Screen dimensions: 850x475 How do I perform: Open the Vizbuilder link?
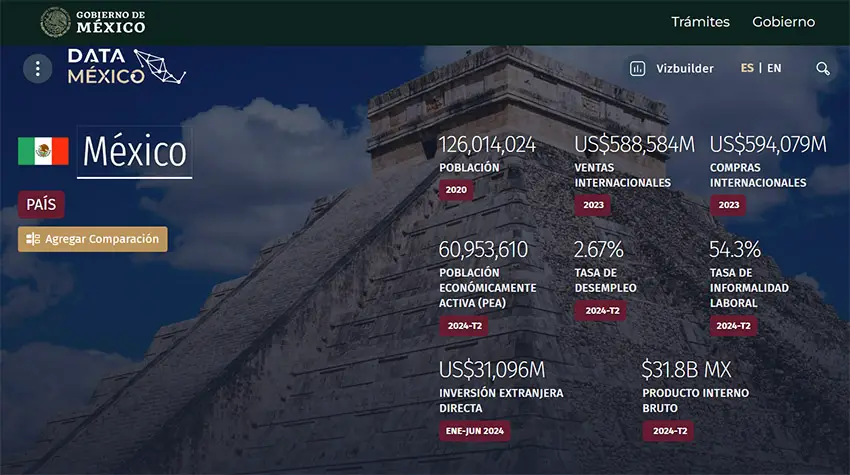tap(685, 68)
